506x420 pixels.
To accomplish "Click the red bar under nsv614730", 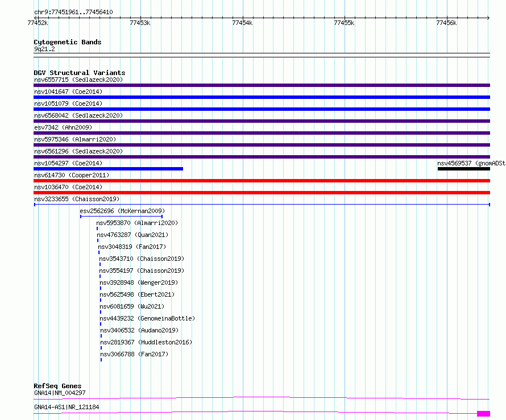I will [x=262, y=181].
